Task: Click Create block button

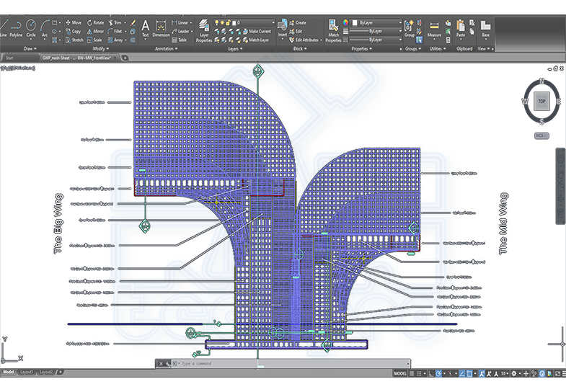Action: click(x=298, y=23)
